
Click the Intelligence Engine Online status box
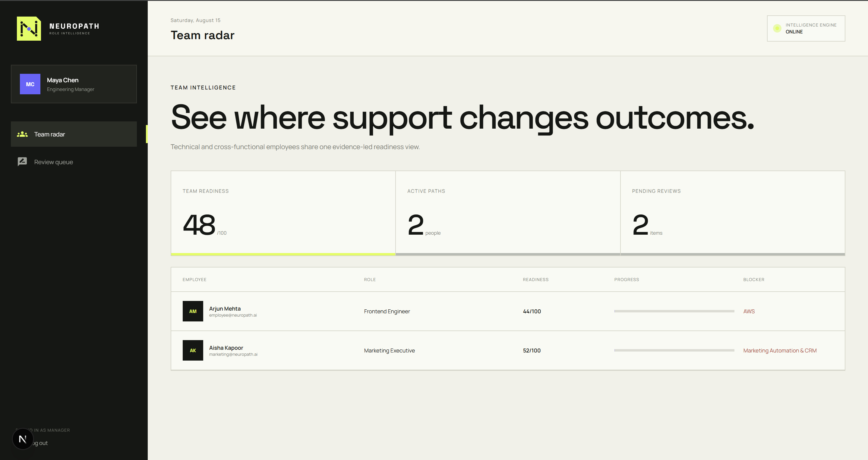tap(806, 28)
